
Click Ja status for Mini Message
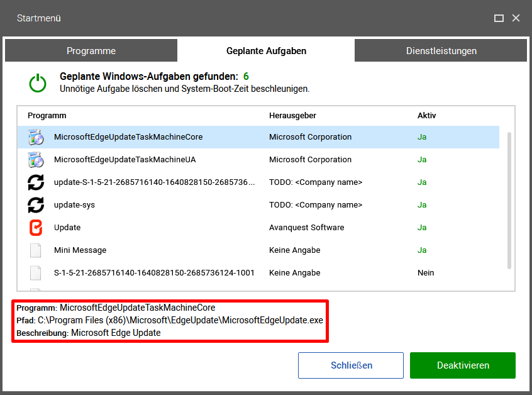point(422,250)
